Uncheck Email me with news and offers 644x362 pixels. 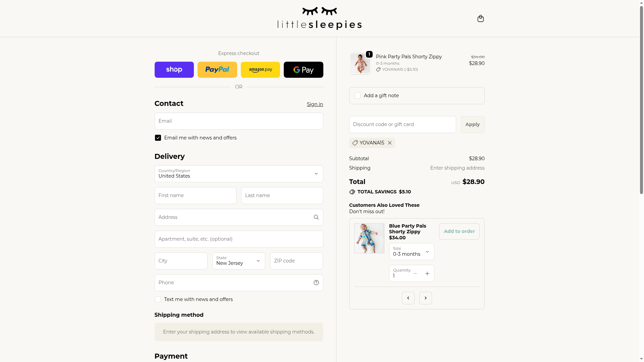(158, 138)
